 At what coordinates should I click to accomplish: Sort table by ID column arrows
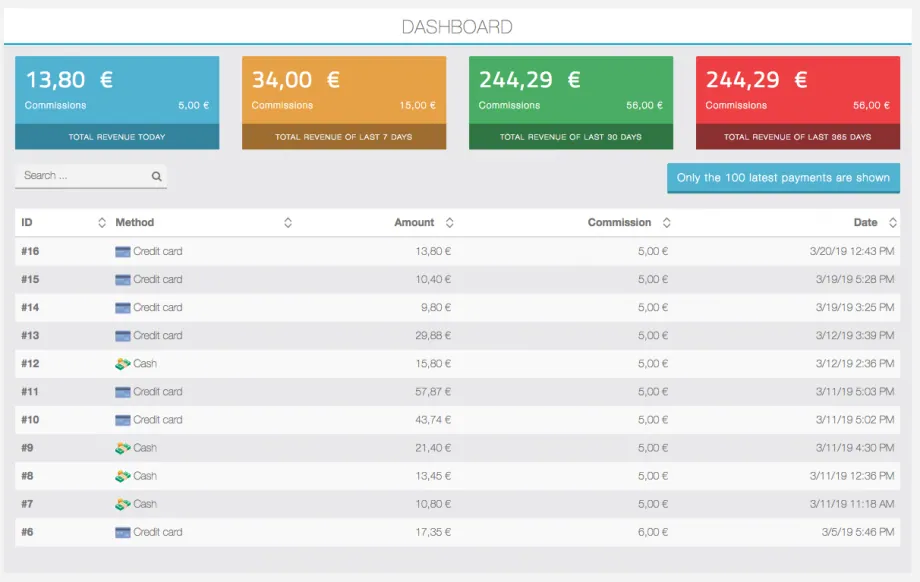coord(102,223)
